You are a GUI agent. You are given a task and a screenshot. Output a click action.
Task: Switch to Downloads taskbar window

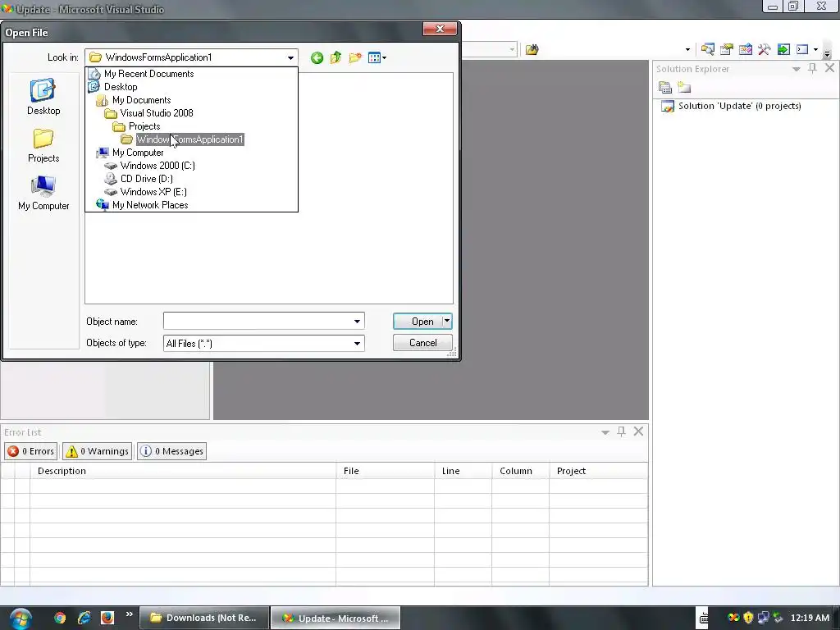pyautogui.click(x=204, y=618)
